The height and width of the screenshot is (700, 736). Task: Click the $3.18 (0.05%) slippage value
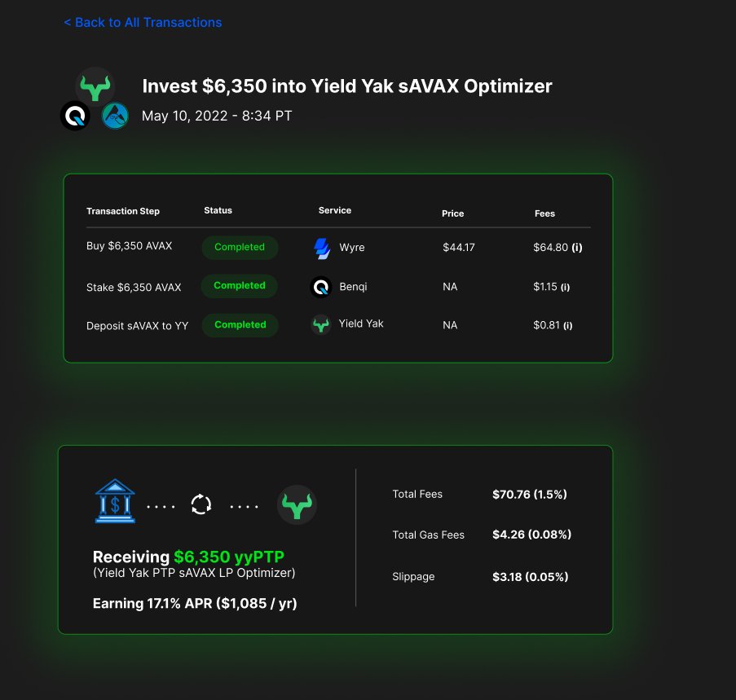[531, 577]
